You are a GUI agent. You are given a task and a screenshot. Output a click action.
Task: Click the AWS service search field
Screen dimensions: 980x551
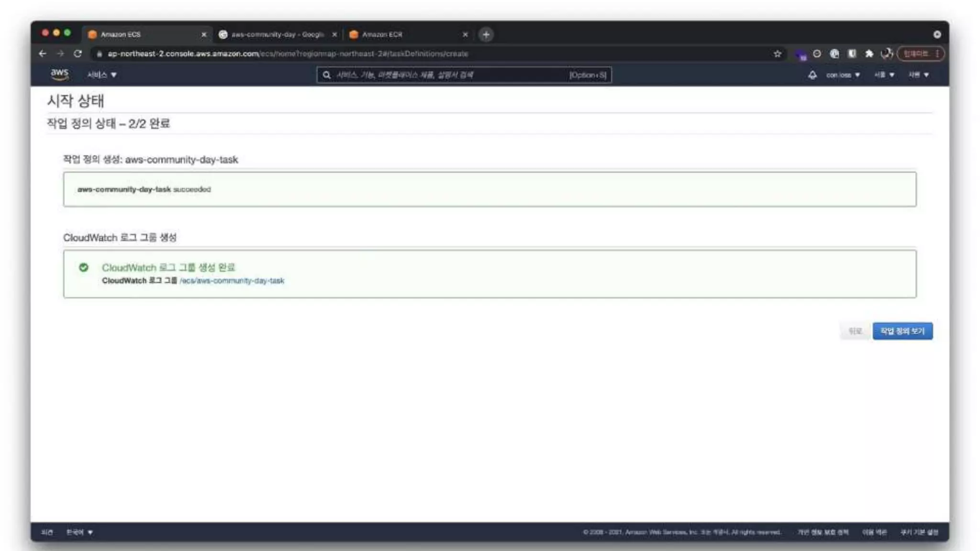pyautogui.click(x=450, y=75)
